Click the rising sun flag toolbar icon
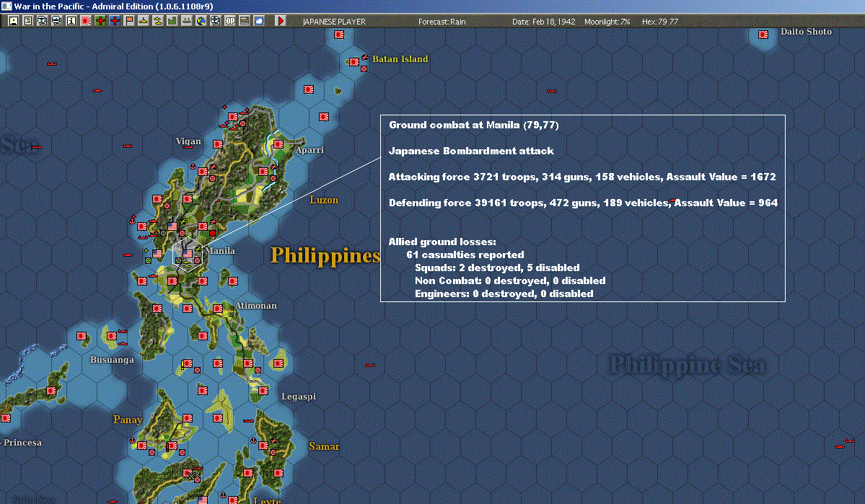This screenshot has height=504, width=865. (86, 21)
